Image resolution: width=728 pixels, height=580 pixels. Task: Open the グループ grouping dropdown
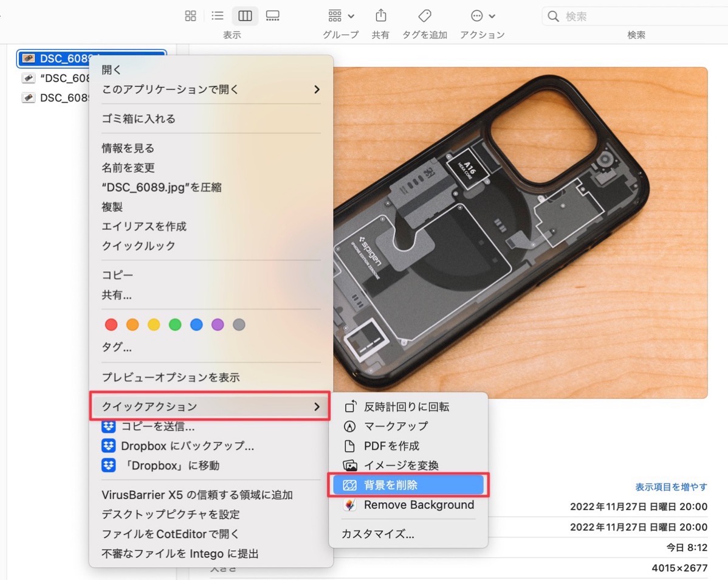coord(341,16)
